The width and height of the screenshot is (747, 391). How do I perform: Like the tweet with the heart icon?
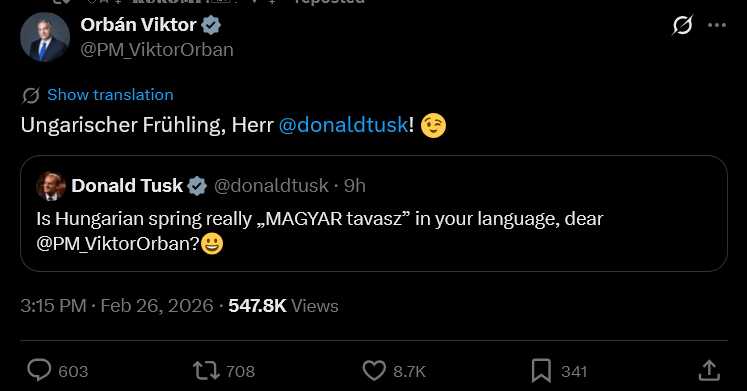(374, 371)
